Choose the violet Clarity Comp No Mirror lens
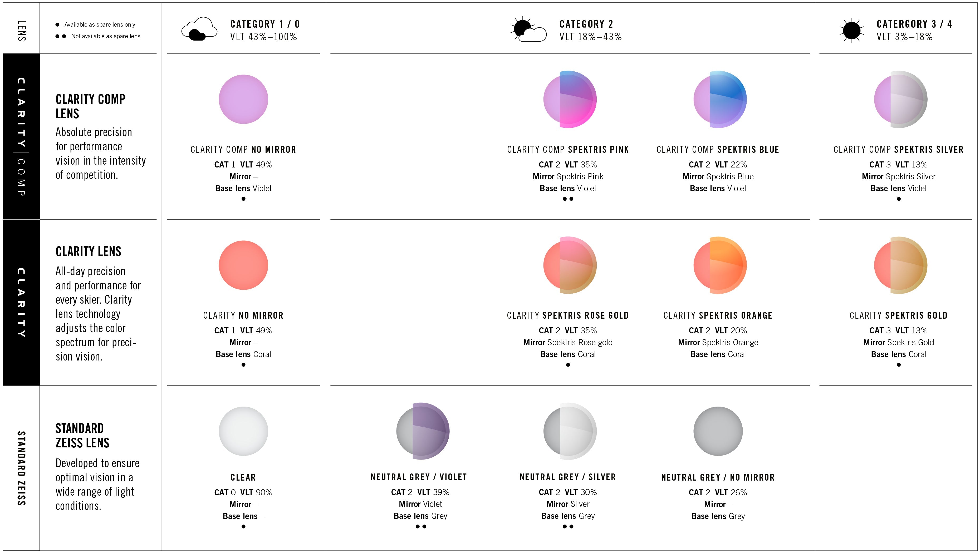980x553 pixels. (243, 99)
